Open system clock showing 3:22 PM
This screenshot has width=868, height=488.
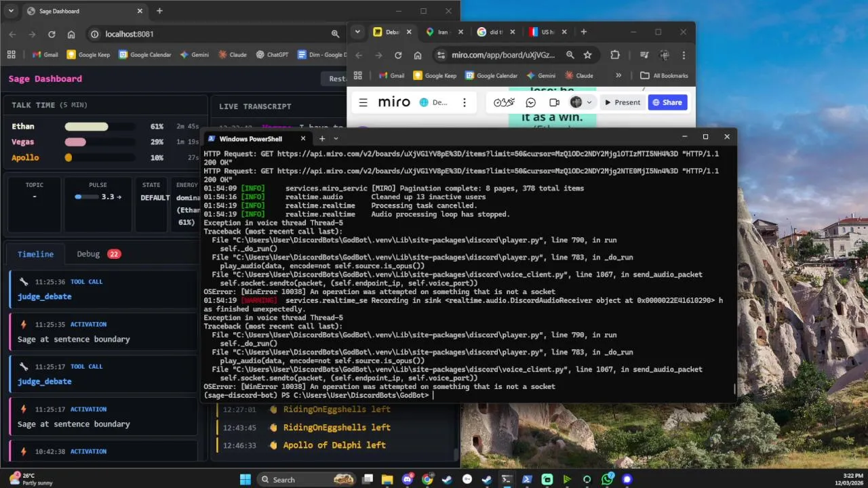coord(848,479)
